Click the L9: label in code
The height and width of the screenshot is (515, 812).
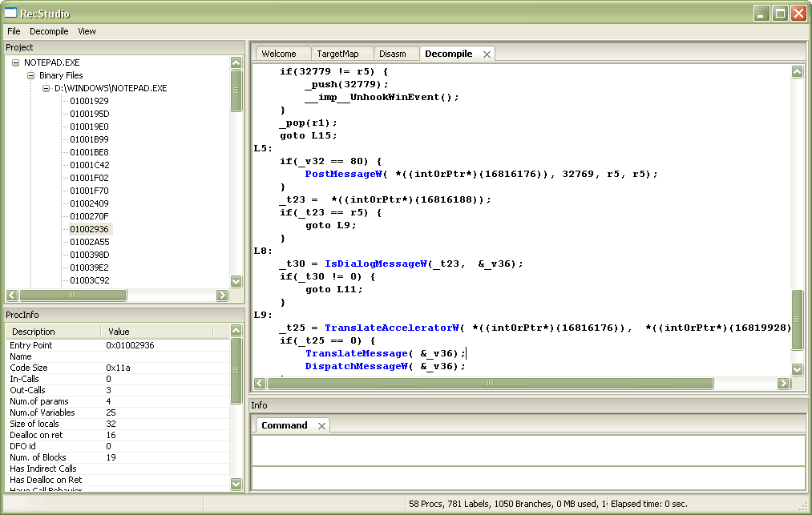(x=263, y=316)
